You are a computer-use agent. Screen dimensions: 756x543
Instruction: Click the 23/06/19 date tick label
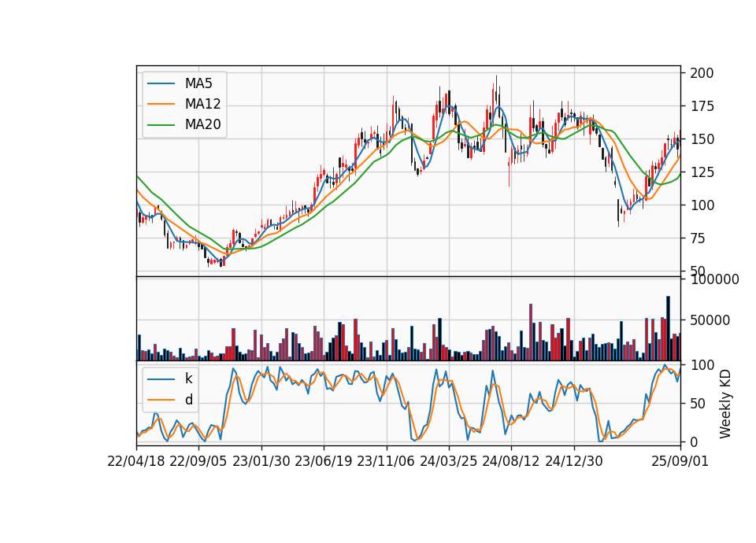click(x=324, y=462)
